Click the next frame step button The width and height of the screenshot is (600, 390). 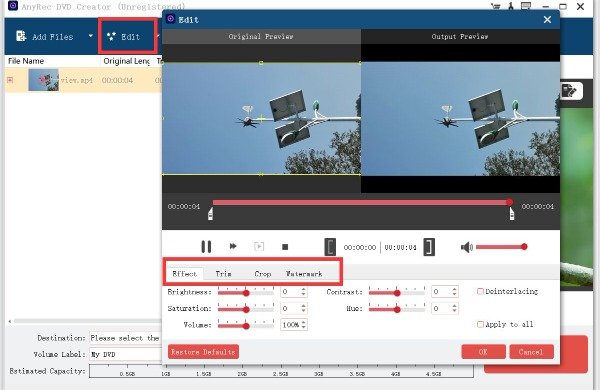coord(259,246)
